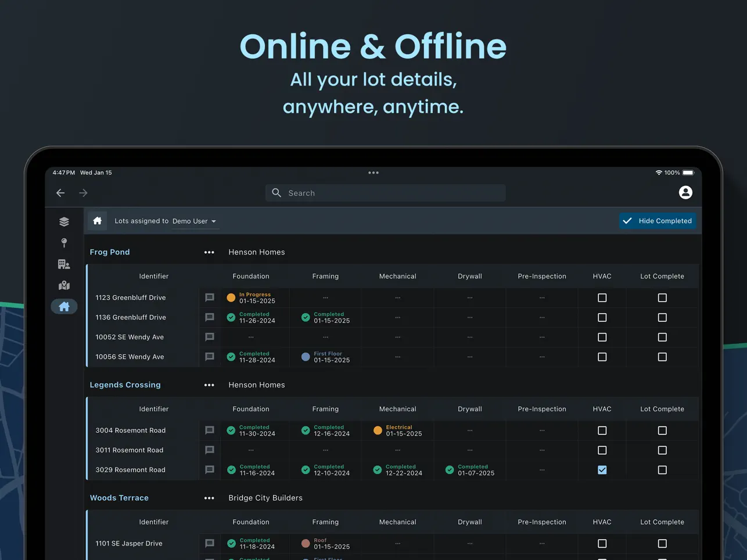This screenshot has height=560, width=747.
Task: Open Electrical Mechanical status for 3004 Rosemont
Action: [398, 430]
